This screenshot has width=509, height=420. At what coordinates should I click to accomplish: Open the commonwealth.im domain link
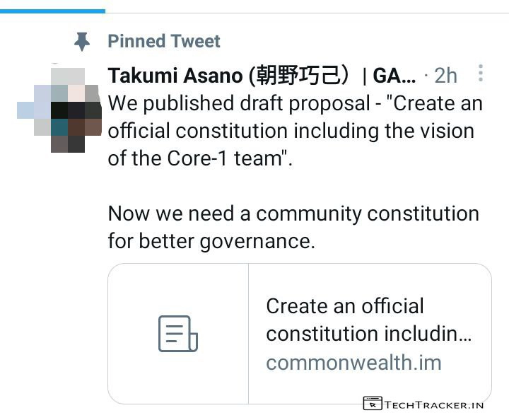(x=353, y=363)
